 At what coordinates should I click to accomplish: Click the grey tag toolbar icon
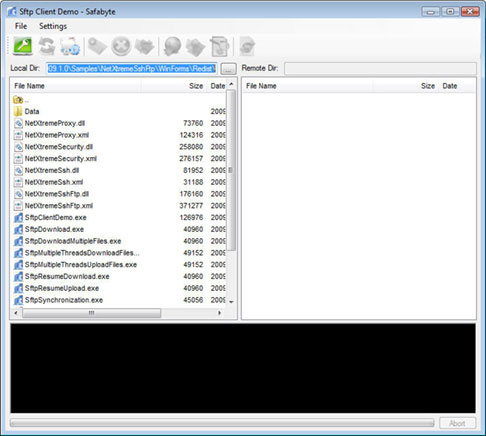(x=97, y=46)
